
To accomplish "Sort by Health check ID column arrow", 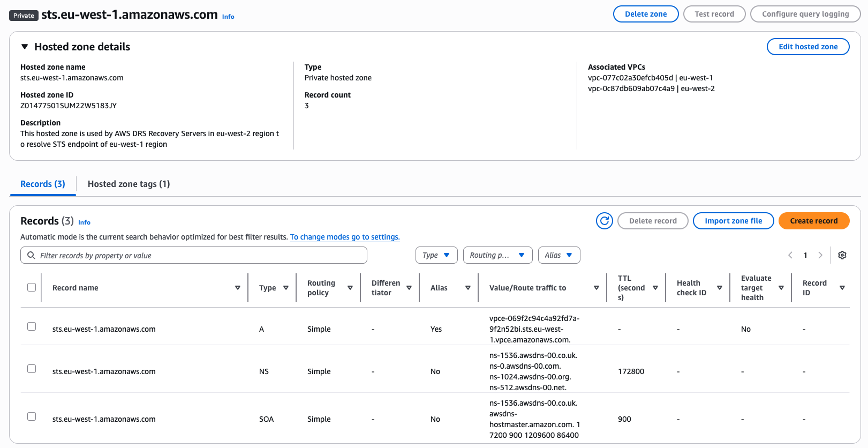I will (x=719, y=288).
